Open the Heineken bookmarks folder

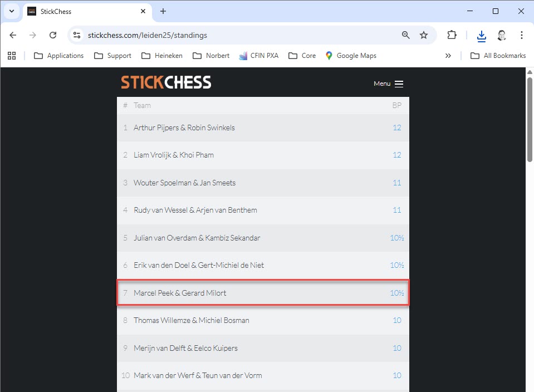pos(162,56)
